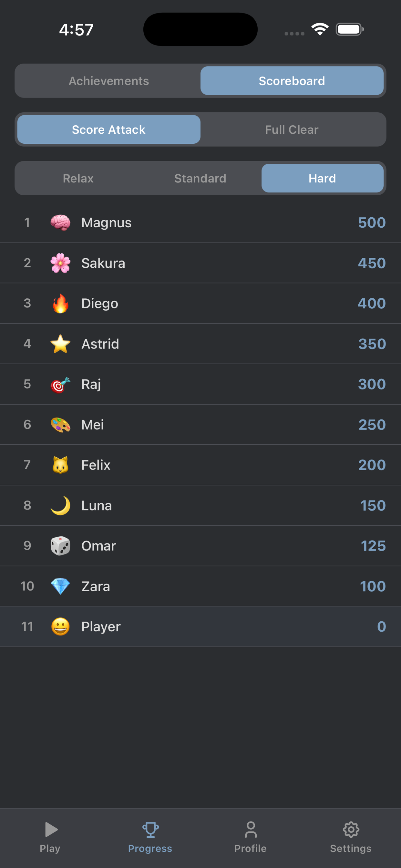Tap the name Felix in leaderboard
401x868 pixels.
(96, 465)
